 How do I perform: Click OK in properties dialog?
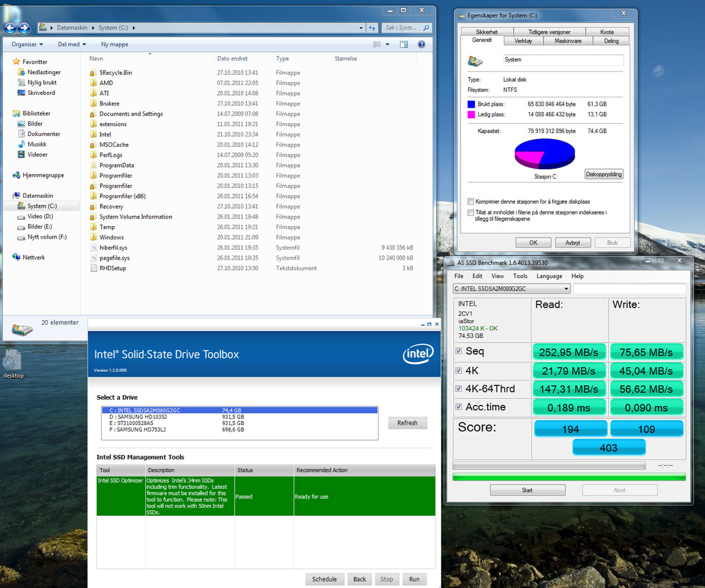(x=533, y=243)
